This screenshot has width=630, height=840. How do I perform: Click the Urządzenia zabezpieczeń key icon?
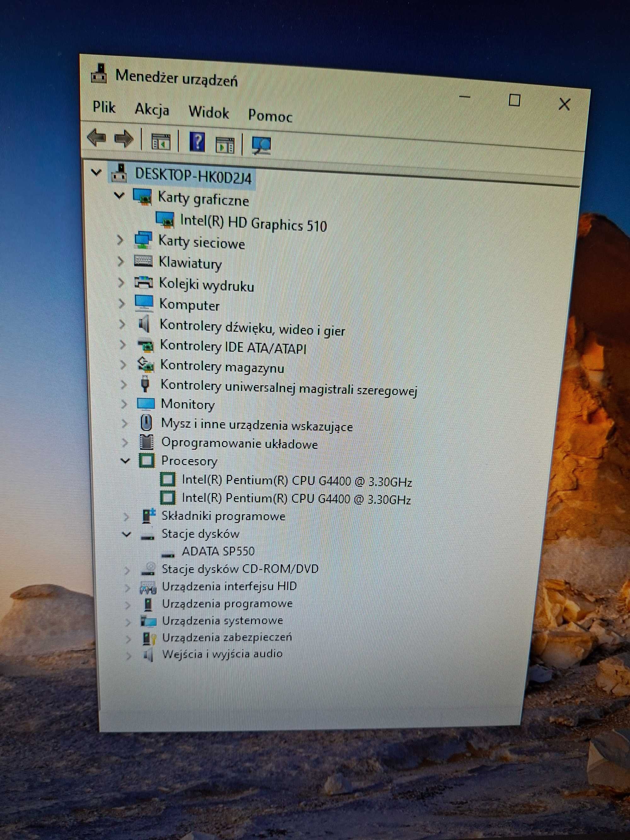(149, 638)
